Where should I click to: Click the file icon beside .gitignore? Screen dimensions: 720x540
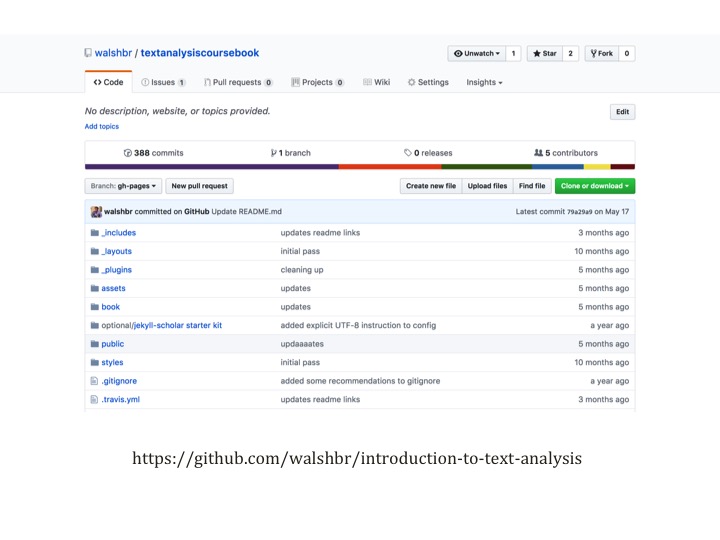click(x=94, y=381)
